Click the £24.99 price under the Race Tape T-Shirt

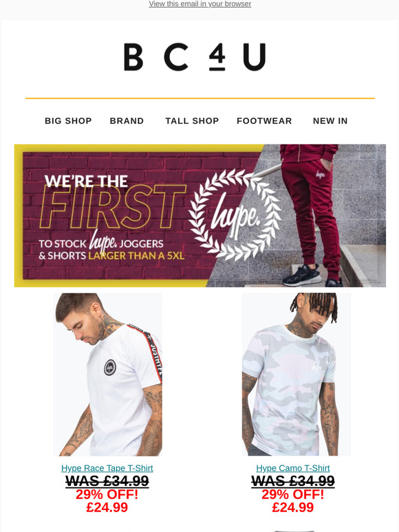click(x=107, y=507)
